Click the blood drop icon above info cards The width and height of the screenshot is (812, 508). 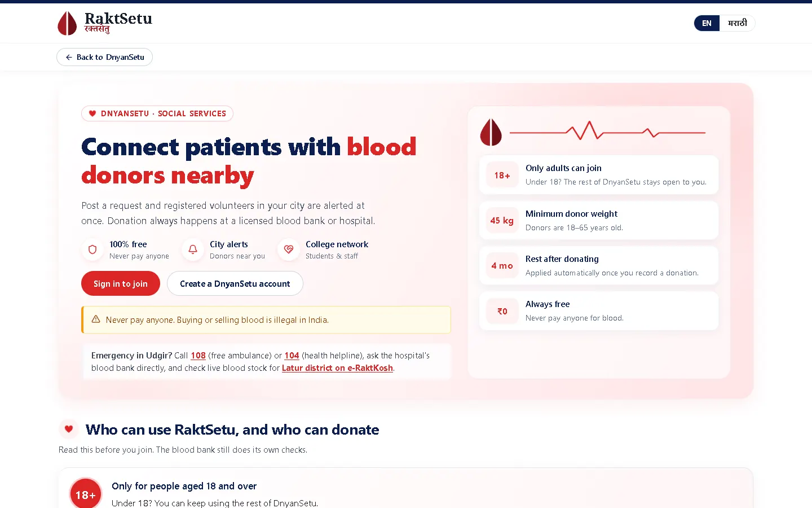491,132
